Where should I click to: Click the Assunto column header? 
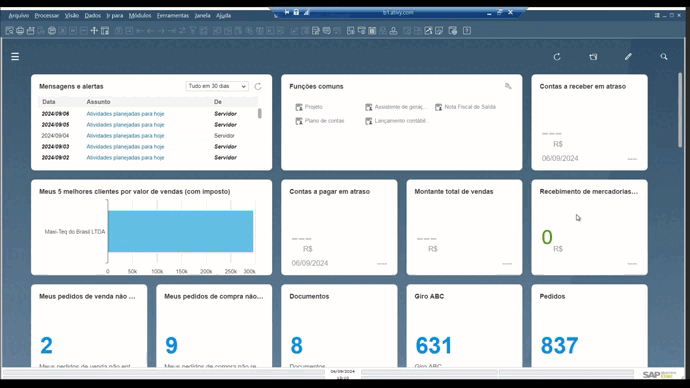(x=98, y=102)
